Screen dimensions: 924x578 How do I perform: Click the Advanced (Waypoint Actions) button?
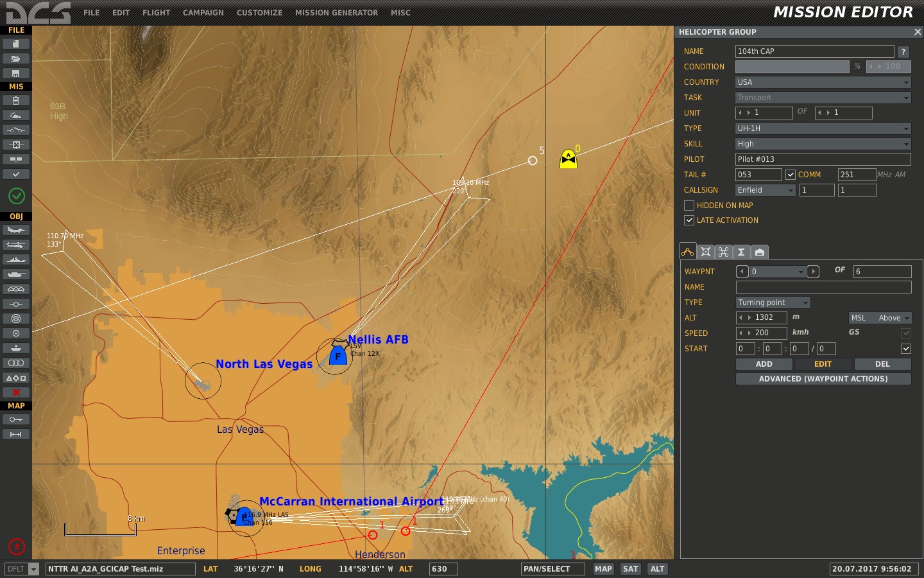823,379
